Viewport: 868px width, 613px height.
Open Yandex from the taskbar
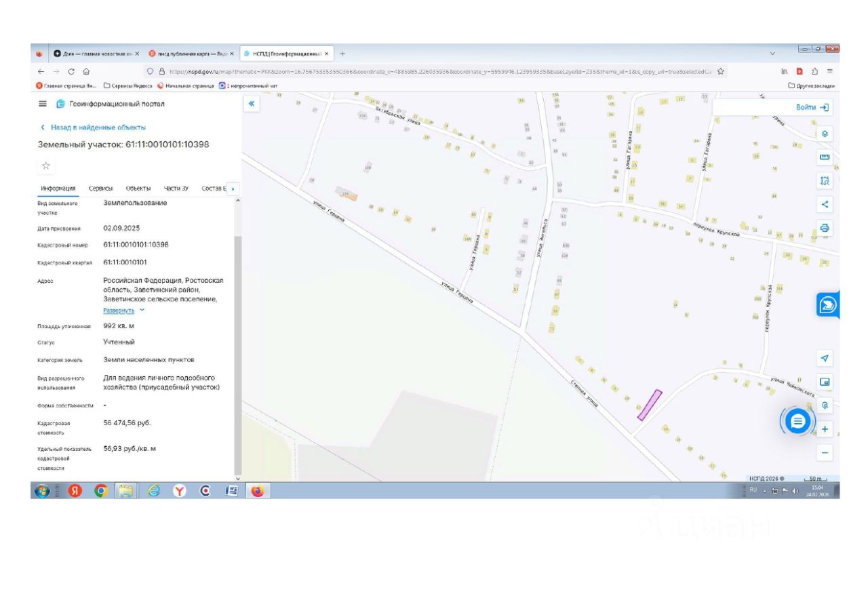(74, 491)
